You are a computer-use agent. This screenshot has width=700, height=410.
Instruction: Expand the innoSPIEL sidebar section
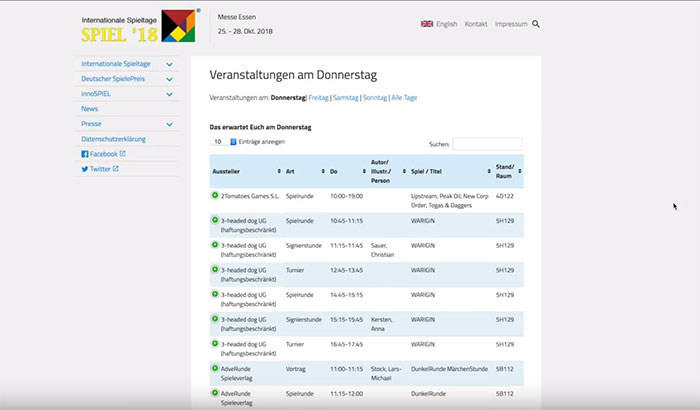coord(169,94)
